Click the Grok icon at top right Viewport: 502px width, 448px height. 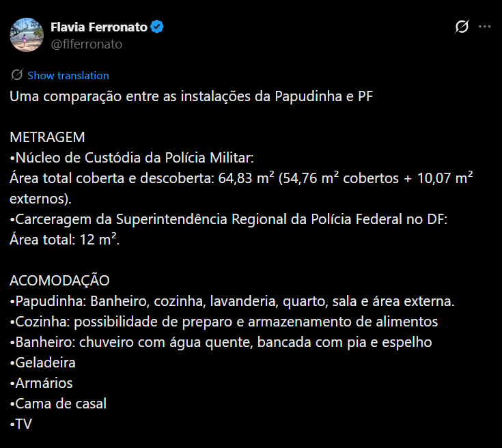click(x=462, y=27)
